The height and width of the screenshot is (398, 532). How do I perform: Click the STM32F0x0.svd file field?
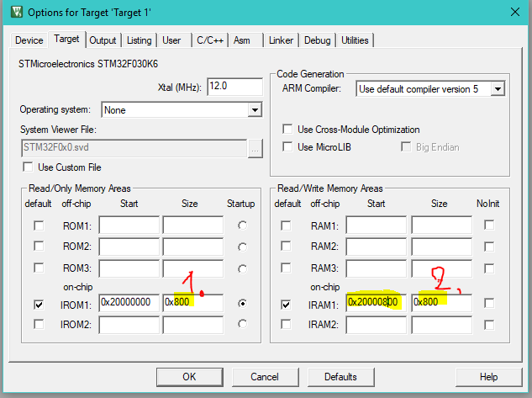pos(134,148)
